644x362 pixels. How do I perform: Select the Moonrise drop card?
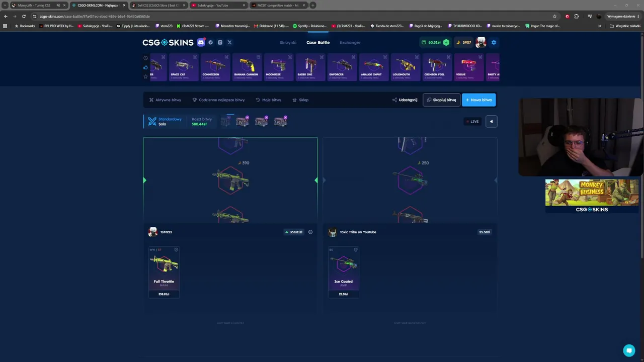(278, 67)
